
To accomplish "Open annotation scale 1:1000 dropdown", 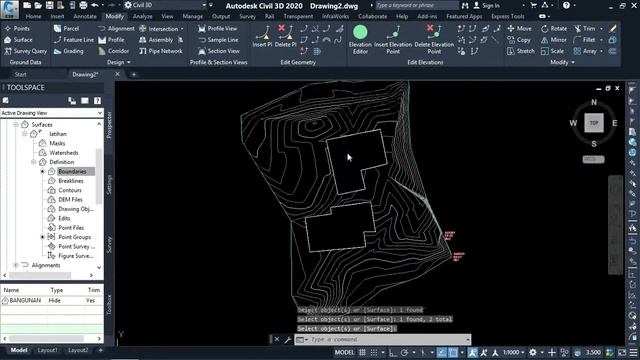I will coord(514,352).
